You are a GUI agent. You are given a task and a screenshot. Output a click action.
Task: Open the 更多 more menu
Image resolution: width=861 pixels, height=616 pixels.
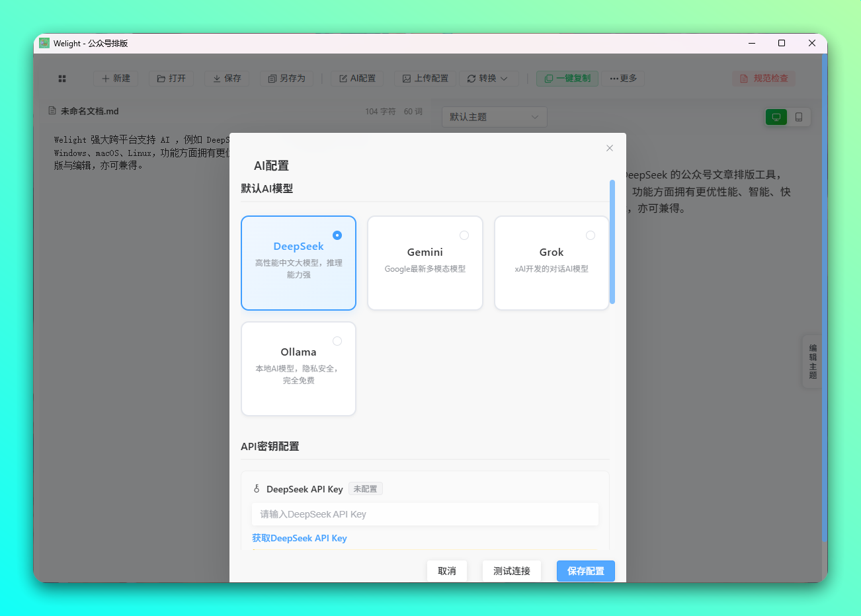624,79
